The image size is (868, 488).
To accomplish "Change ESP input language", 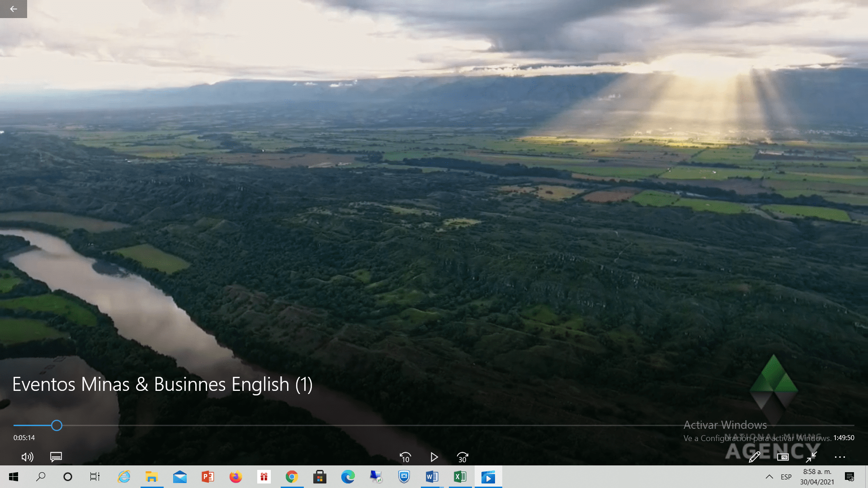I will [x=786, y=477].
